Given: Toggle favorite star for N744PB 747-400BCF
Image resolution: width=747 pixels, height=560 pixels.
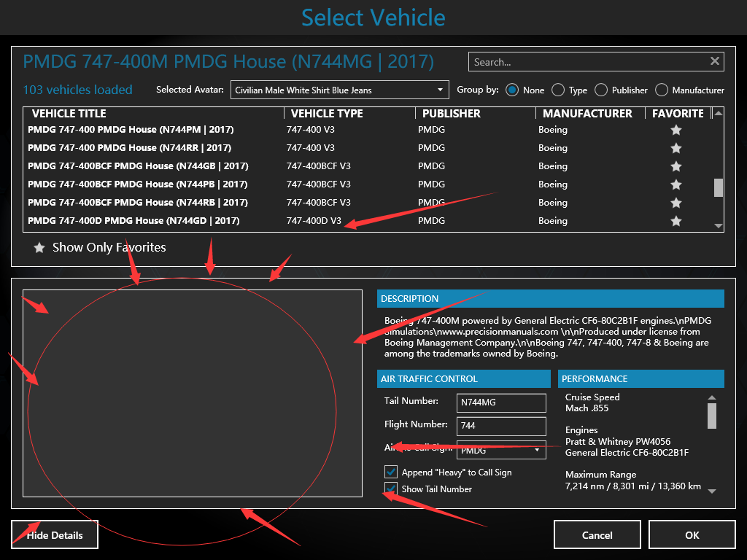Looking at the screenshot, I should point(676,184).
